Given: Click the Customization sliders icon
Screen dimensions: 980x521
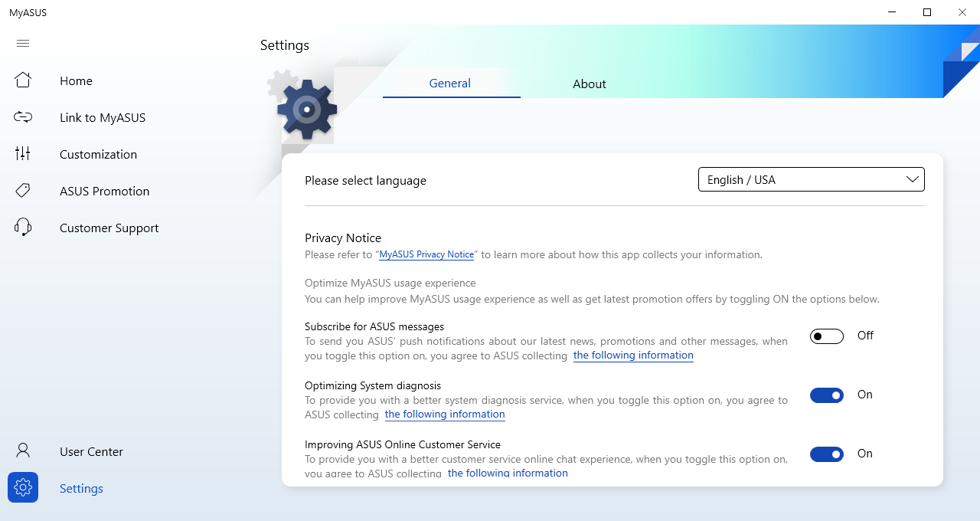Looking at the screenshot, I should pos(23,154).
